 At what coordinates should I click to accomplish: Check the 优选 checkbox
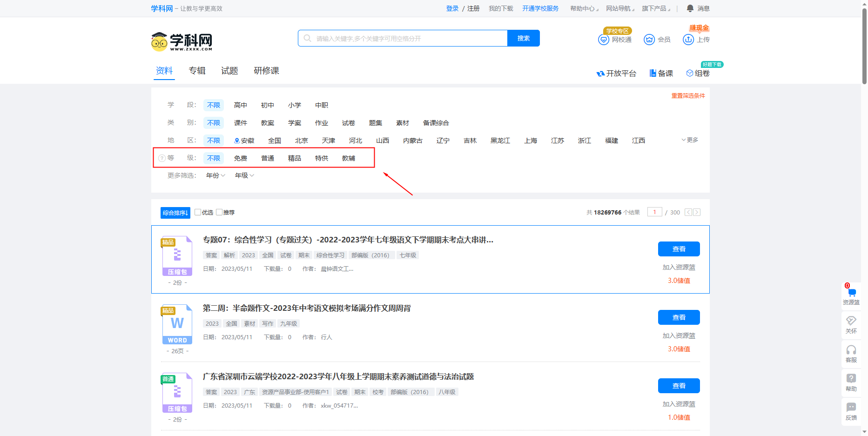click(198, 212)
